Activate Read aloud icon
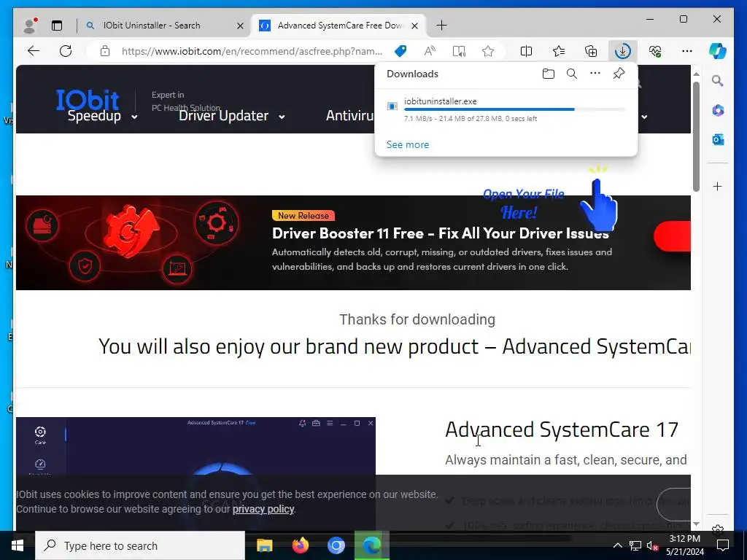747x560 pixels. pos(430,51)
